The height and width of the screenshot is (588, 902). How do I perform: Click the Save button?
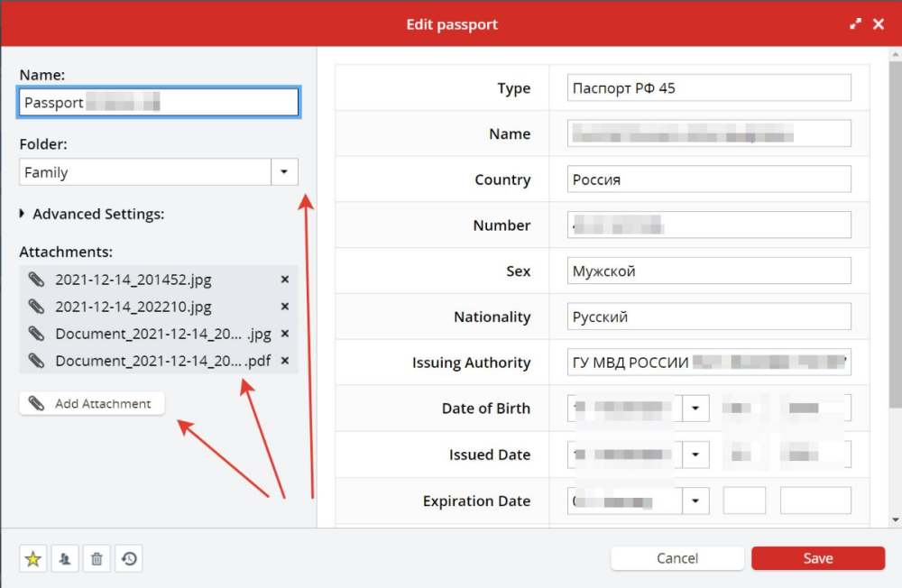click(x=818, y=558)
